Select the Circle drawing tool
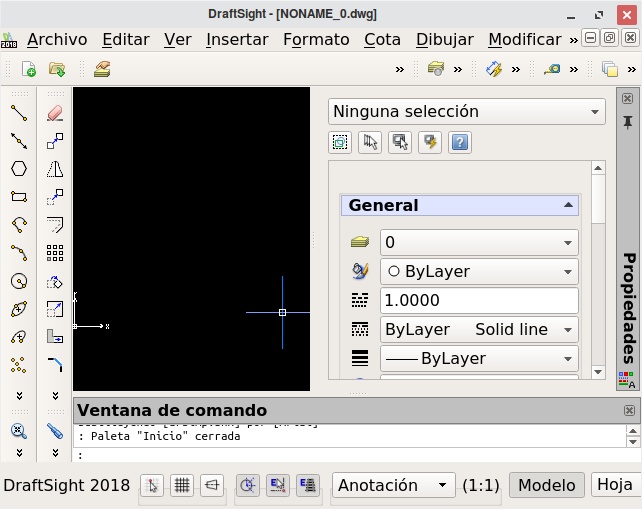The height and width of the screenshot is (509, 642). coord(19,281)
